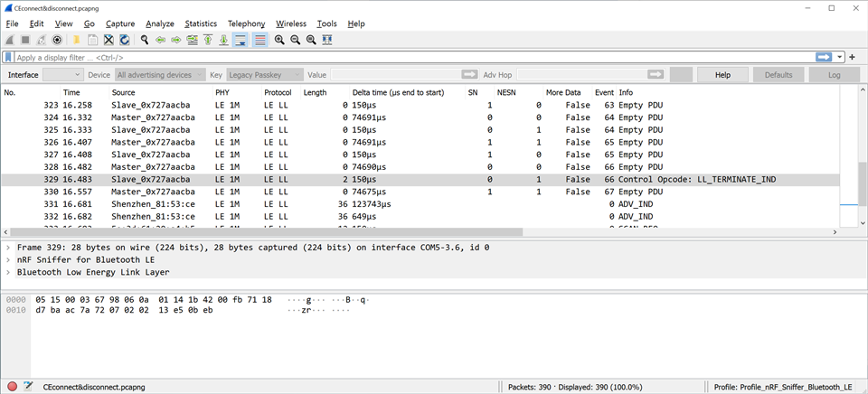The image size is (868, 394).
Task: Click the Stop capture square icon
Action: 25,40
